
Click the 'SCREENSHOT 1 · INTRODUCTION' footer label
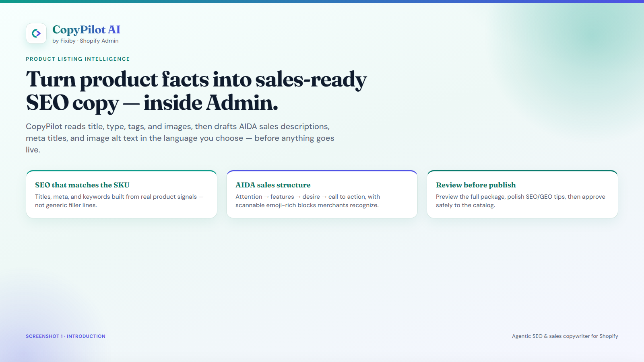point(66,336)
